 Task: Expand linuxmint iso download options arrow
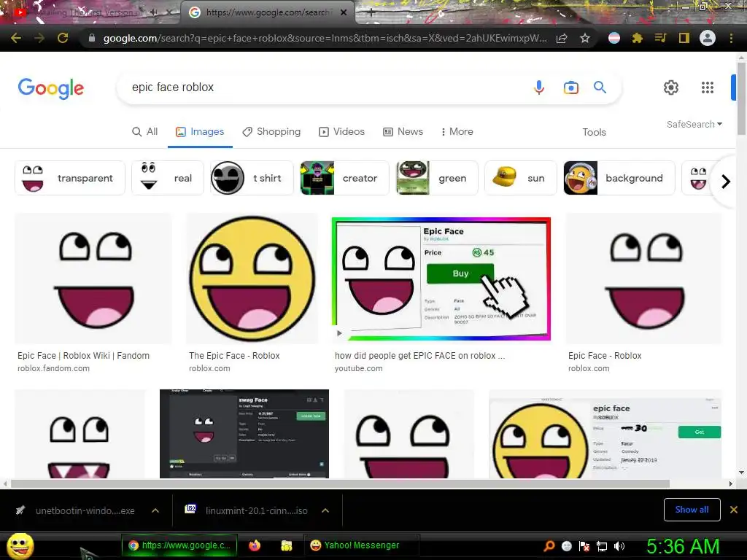(x=325, y=510)
